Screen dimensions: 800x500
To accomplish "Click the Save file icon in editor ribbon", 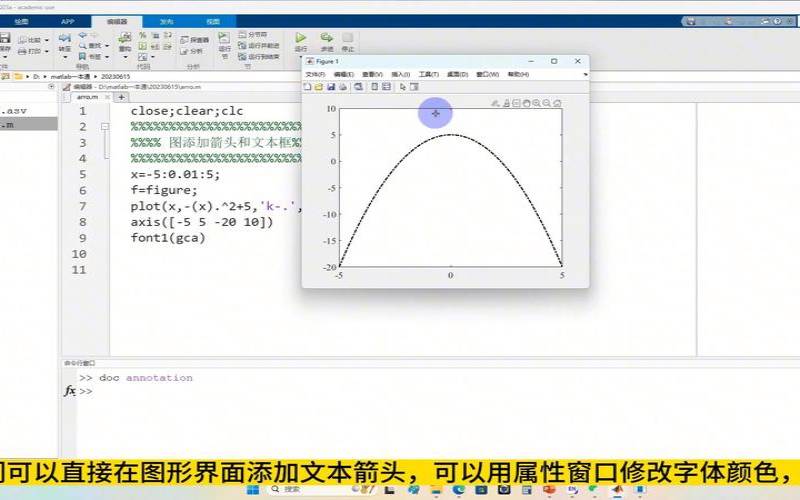I will (5, 38).
